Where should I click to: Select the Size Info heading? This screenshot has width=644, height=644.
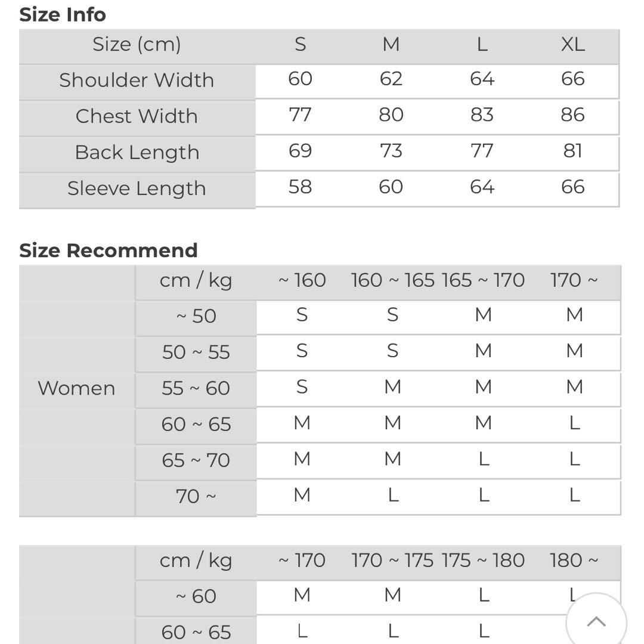click(x=63, y=14)
